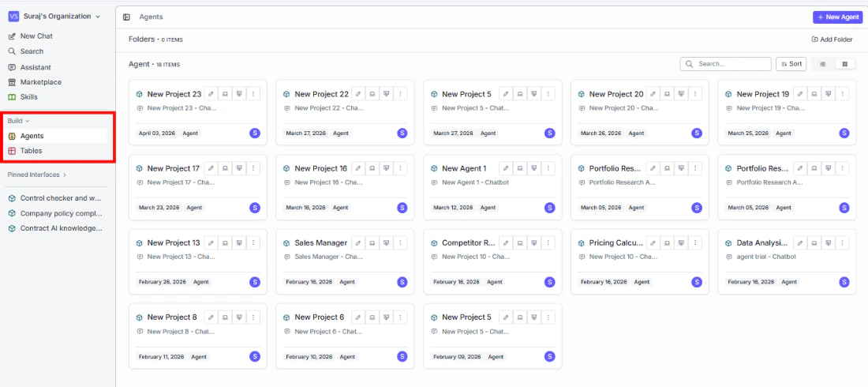Click the pencil edit icon on New Agent 1
868x387 pixels.
(506, 168)
